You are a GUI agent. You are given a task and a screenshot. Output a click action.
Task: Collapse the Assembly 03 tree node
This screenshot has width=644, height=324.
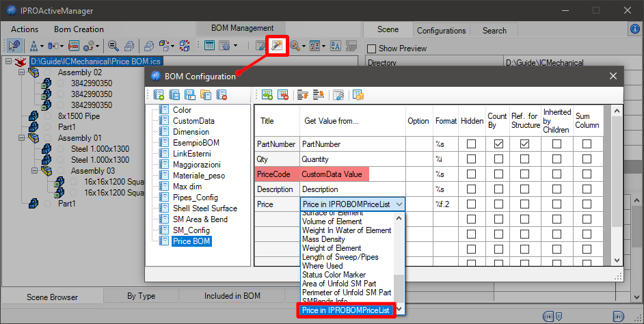click(x=33, y=170)
